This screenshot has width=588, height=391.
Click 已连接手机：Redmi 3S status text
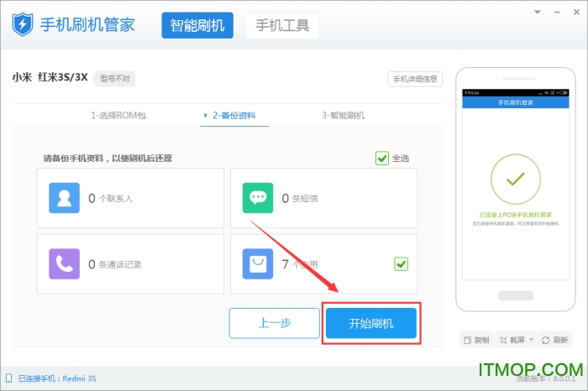click(57, 378)
